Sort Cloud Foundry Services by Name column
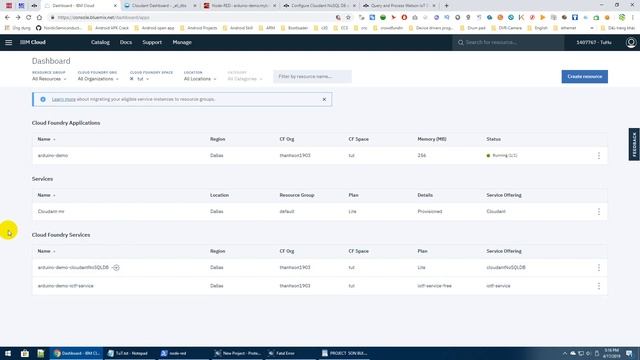 pos(46,251)
